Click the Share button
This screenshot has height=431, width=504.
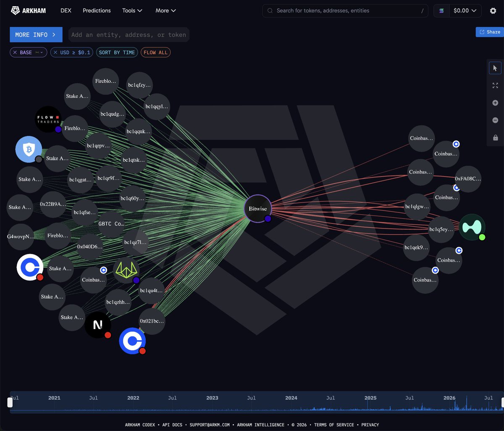(x=490, y=32)
